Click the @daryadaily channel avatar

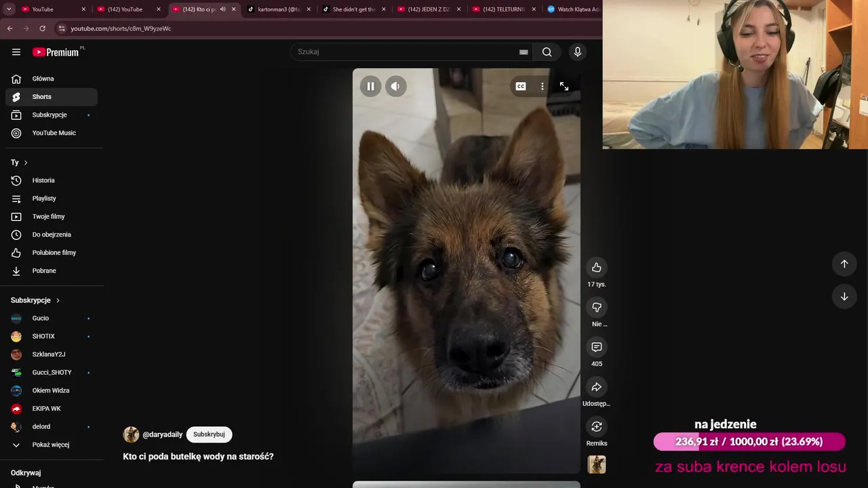[131, 434]
